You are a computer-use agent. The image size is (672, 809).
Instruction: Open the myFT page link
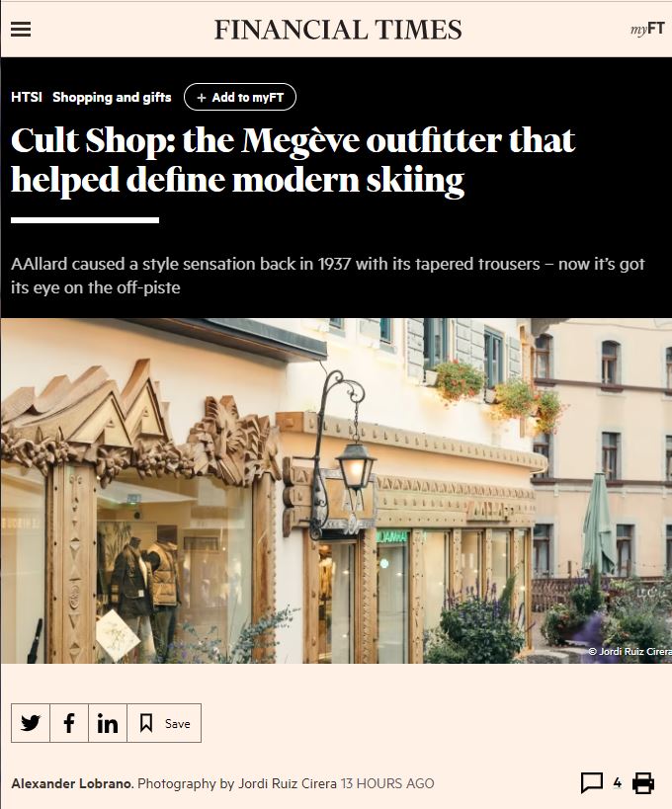pyautogui.click(x=647, y=29)
